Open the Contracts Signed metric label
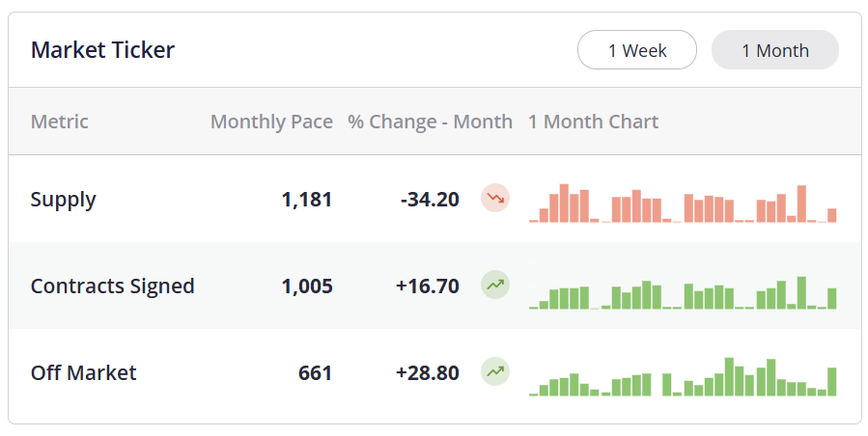Screen dimensions: 868x436 click(x=112, y=286)
